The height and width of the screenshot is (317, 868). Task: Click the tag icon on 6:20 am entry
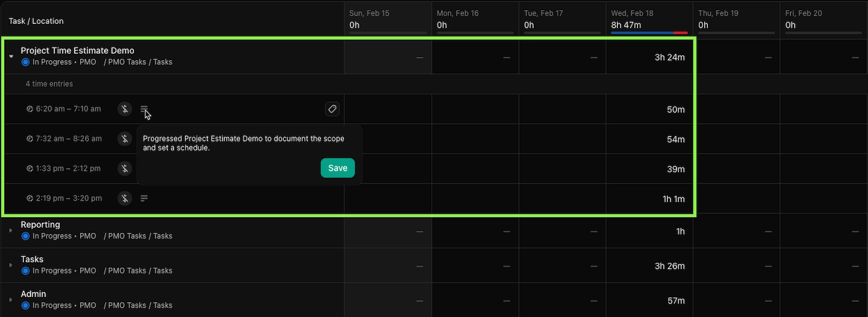coord(332,109)
